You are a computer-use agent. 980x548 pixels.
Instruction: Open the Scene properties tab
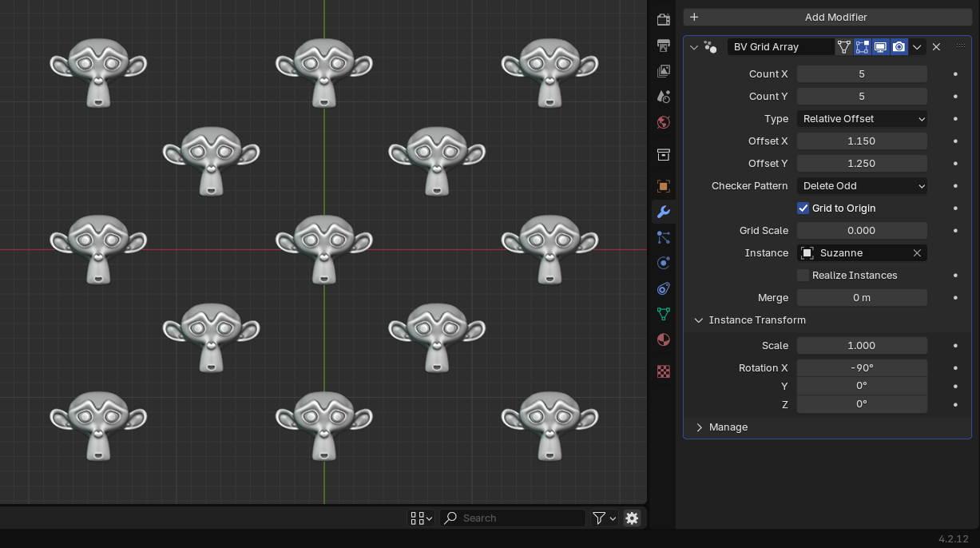[x=663, y=97]
